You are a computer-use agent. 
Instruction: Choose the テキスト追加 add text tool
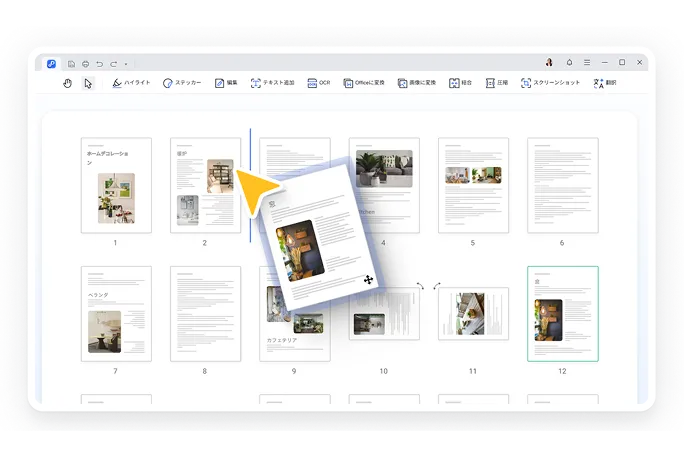point(273,83)
